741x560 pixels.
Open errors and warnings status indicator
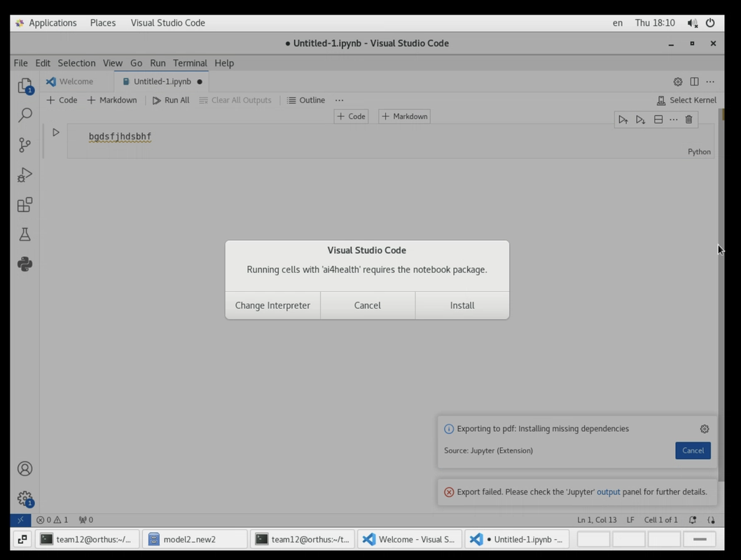click(53, 520)
